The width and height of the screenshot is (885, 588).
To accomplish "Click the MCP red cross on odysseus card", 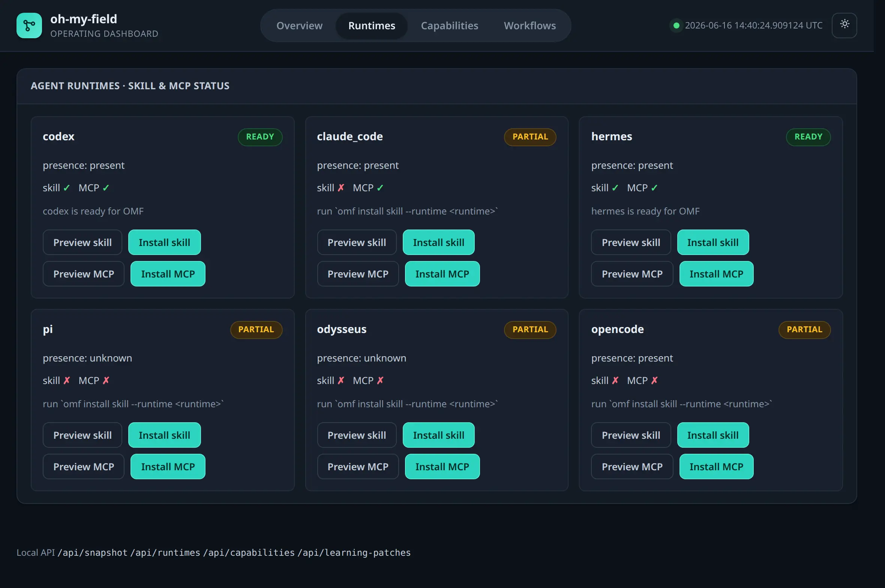I will [380, 380].
